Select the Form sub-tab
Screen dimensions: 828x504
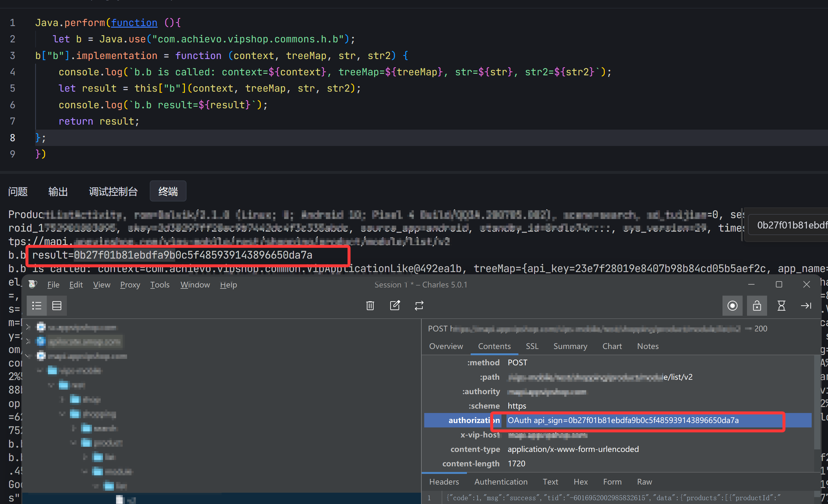click(x=612, y=481)
